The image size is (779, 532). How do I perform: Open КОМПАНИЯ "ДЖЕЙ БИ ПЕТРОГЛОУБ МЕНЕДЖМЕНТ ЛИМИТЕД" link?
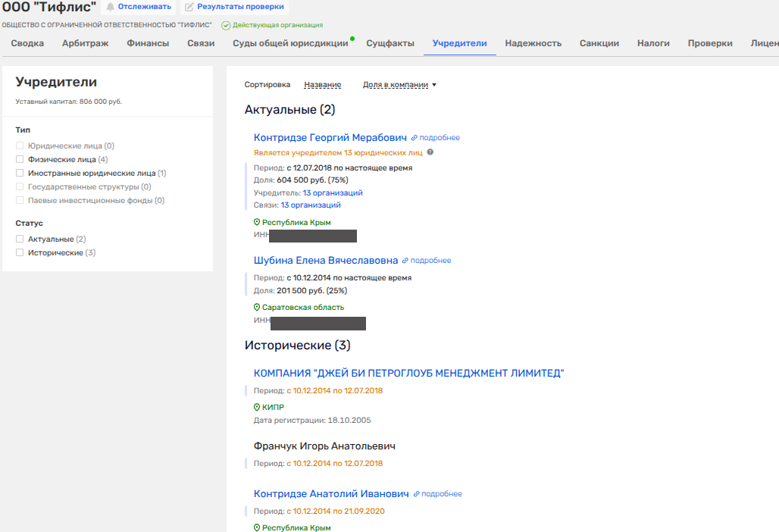409,373
